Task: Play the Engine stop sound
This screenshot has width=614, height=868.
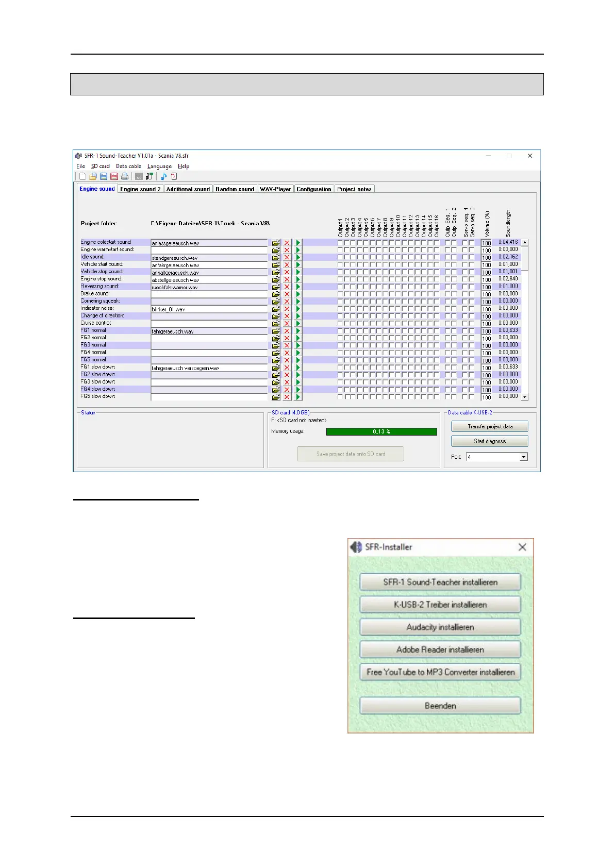Action: click(298, 279)
